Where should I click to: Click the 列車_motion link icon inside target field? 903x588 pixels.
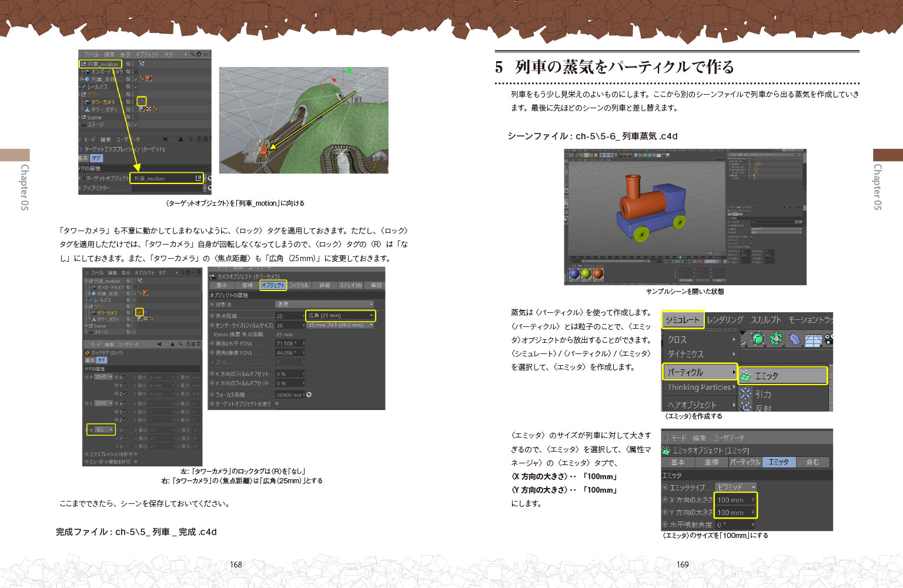click(x=198, y=178)
